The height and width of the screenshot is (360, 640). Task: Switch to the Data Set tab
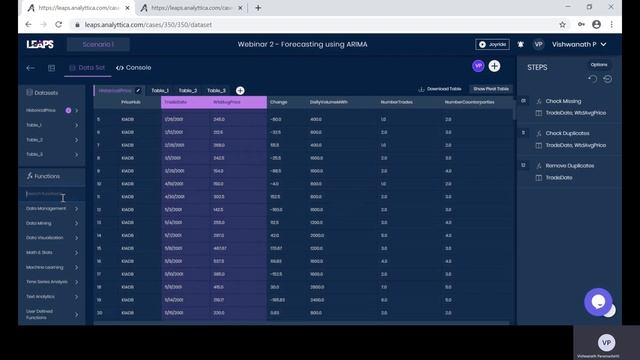pyautogui.click(x=87, y=68)
